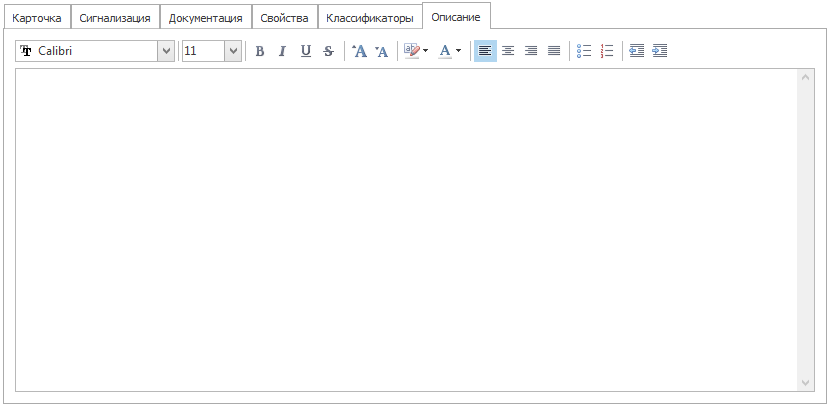
Task: Toggle strikethrough formatting
Action: (329, 51)
